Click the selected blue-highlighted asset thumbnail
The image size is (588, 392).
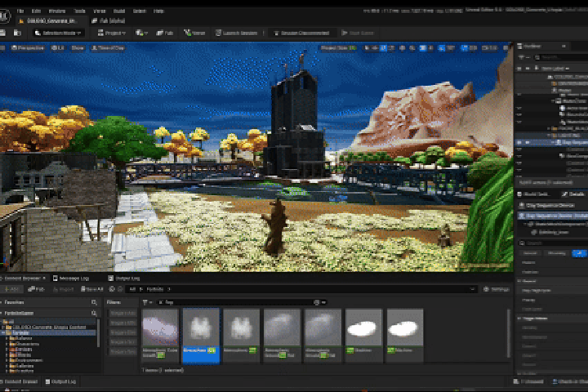point(201,336)
